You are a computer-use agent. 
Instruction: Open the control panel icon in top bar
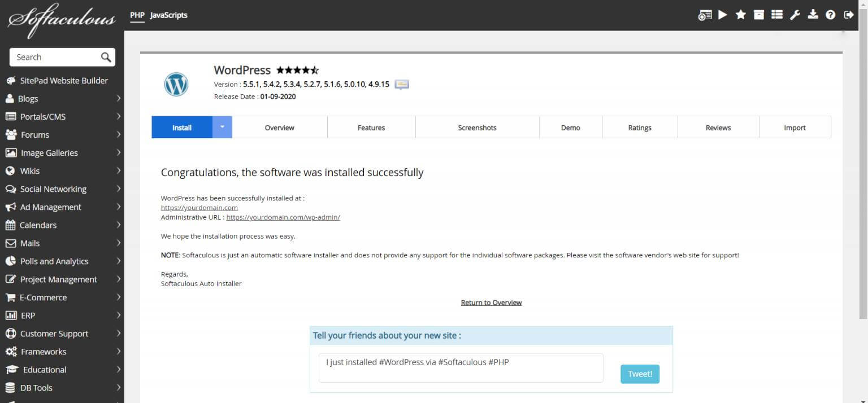pyautogui.click(x=705, y=15)
